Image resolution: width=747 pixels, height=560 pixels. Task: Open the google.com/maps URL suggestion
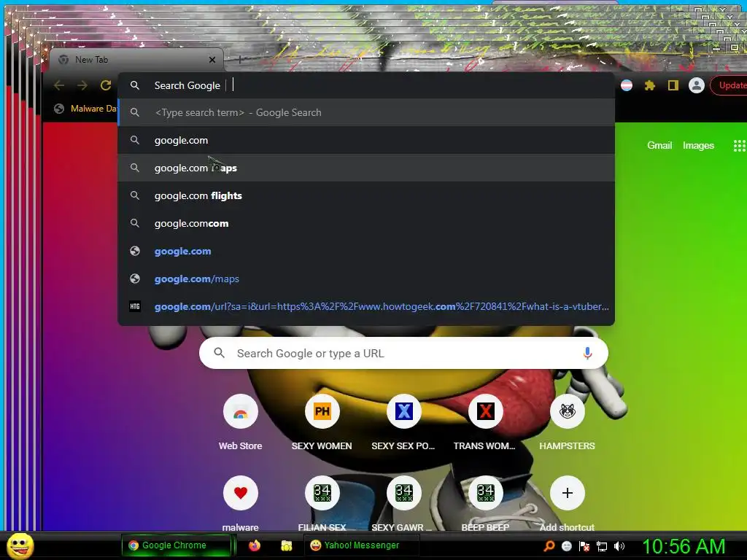(x=366, y=279)
